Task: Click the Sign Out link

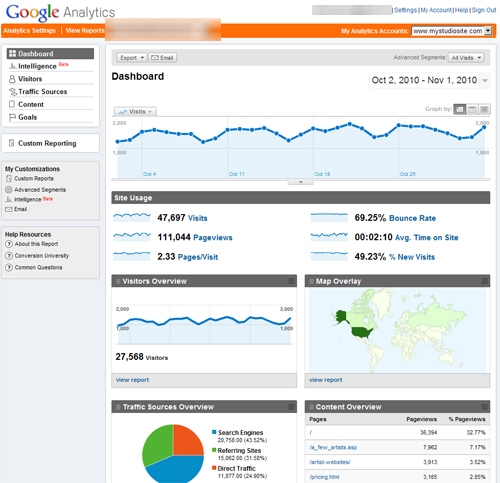Action: 484,10
